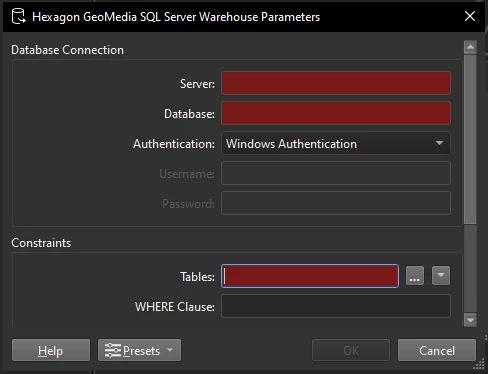Open the Tables browse ellipsis button

coord(415,276)
